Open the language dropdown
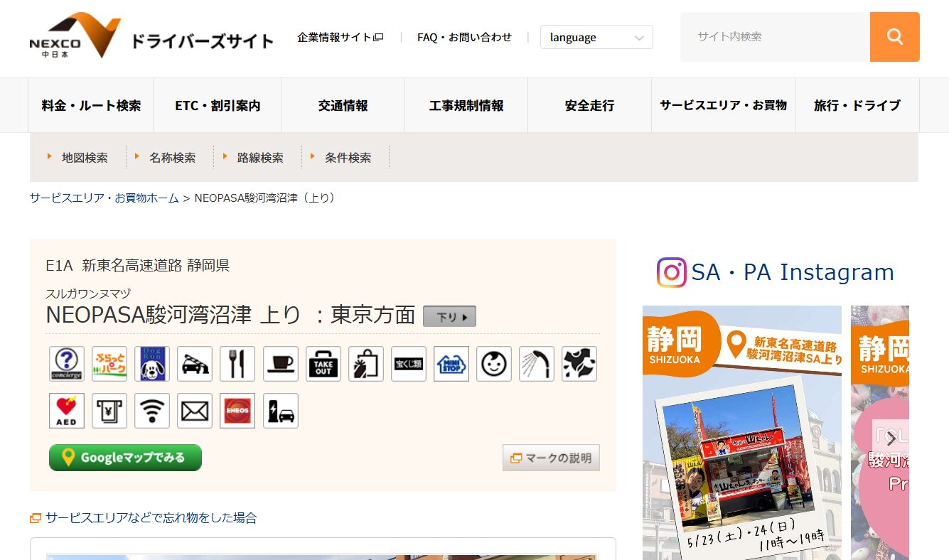 [x=596, y=37]
